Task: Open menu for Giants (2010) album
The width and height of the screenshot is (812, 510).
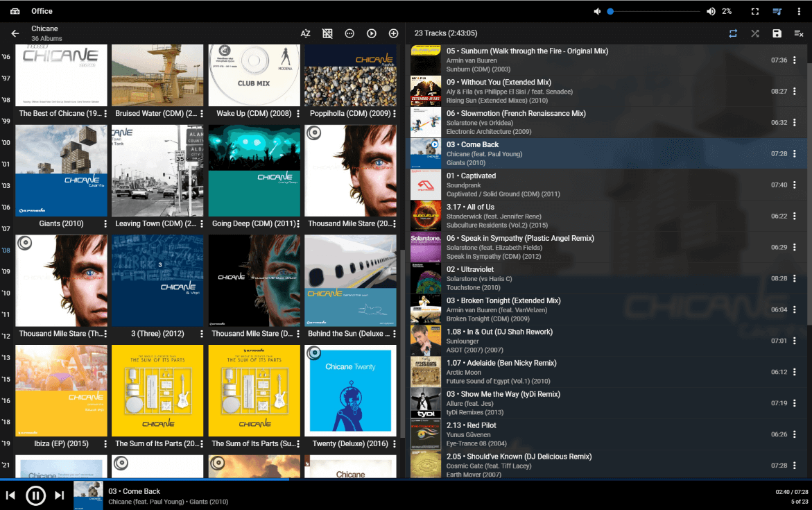Action: 105,224
